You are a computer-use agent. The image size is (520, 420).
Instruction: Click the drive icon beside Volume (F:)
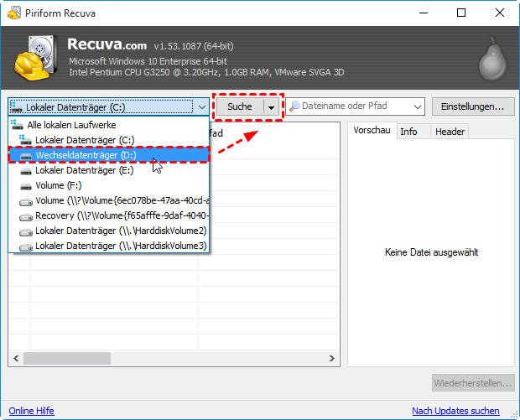[x=26, y=186]
